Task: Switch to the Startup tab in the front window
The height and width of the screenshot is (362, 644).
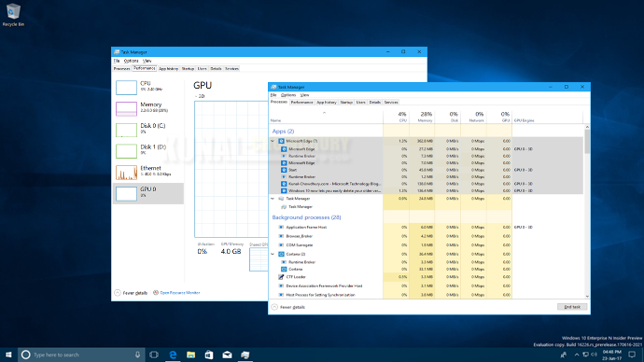Action: tap(346, 103)
